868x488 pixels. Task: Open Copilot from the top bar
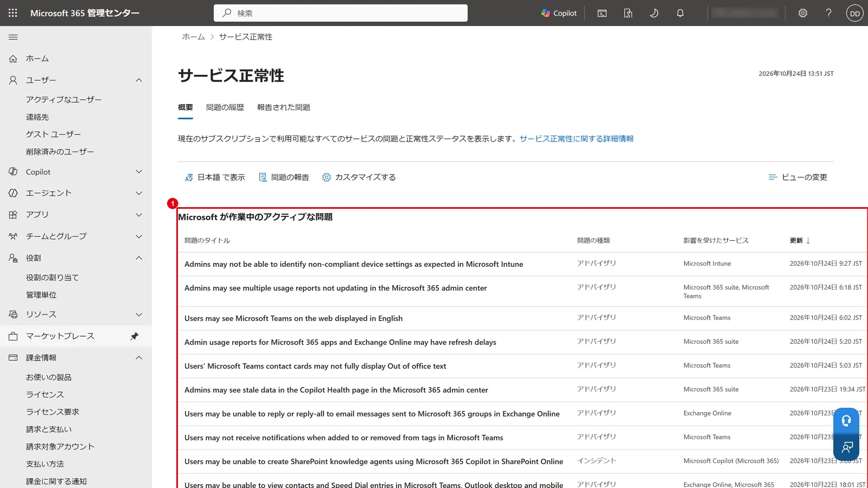point(559,13)
